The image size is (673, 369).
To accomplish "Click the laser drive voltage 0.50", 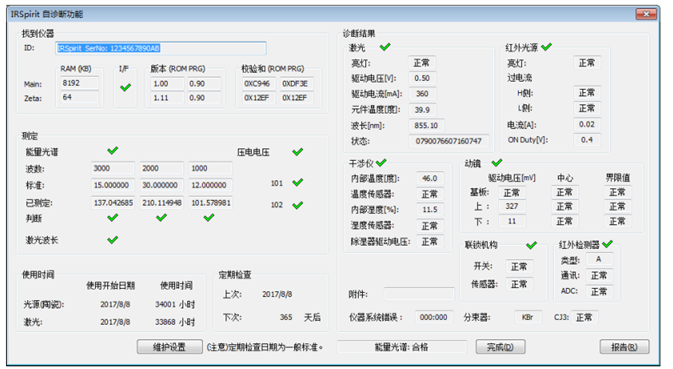I will [422, 78].
